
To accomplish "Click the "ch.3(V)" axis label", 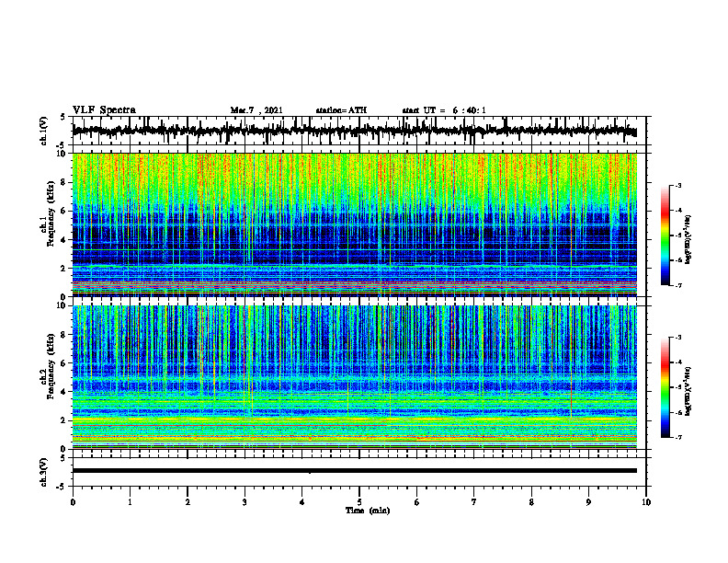I will pyautogui.click(x=44, y=472).
